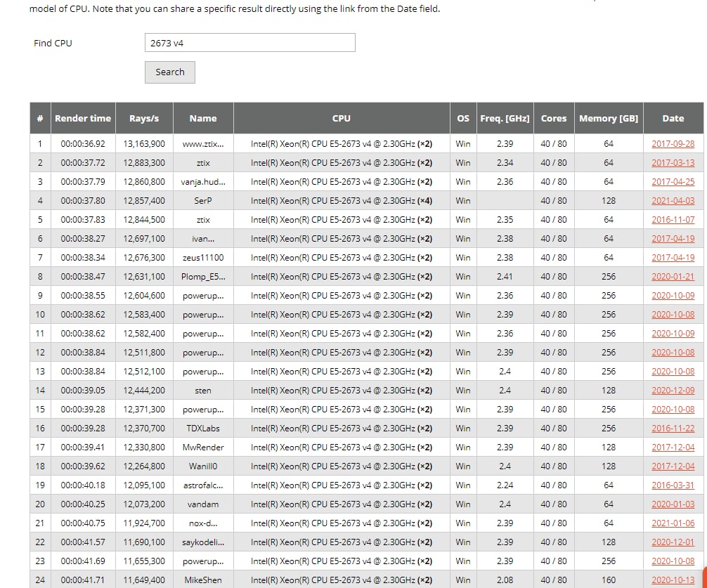Open result dated 2020-12-09
Viewport: 707px width, 588px height.
(673, 390)
